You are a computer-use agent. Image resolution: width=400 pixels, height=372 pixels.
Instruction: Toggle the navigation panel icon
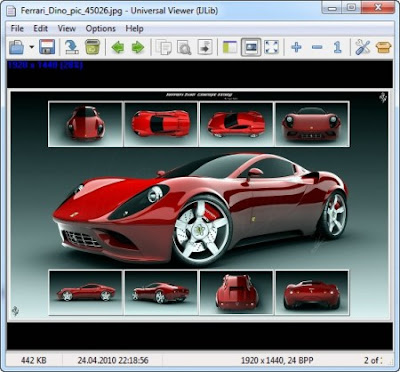click(230, 47)
